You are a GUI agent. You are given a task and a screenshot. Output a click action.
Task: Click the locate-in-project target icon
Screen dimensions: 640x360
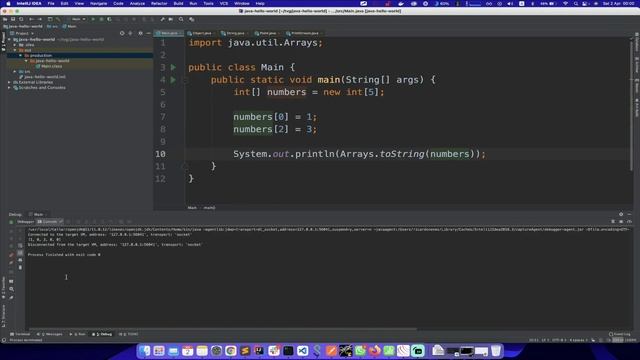pyautogui.click(x=122, y=33)
